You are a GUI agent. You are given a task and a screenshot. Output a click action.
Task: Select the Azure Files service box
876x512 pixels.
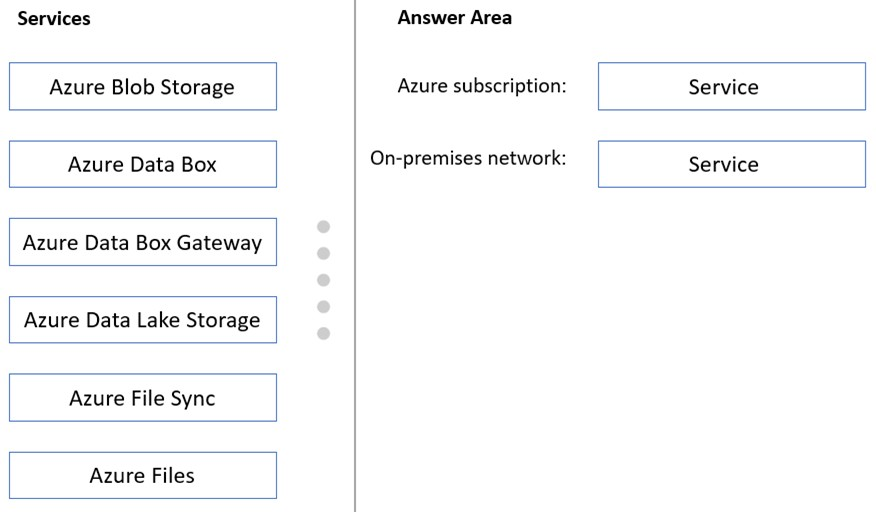pos(143,475)
